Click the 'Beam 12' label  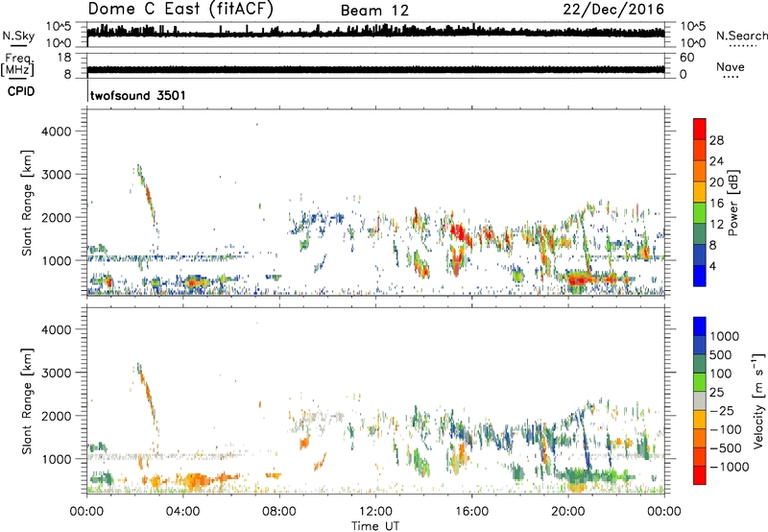[x=374, y=11]
